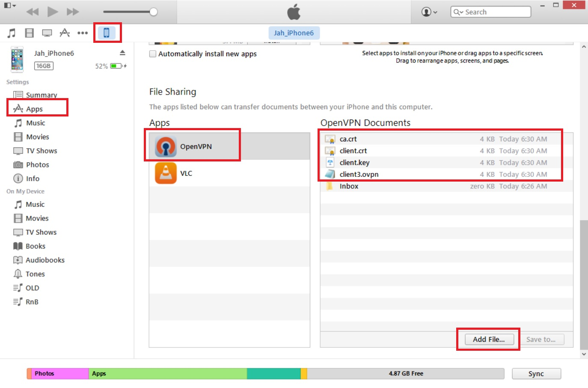
Task: Click the Save to... button
Action: pyautogui.click(x=541, y=339)
